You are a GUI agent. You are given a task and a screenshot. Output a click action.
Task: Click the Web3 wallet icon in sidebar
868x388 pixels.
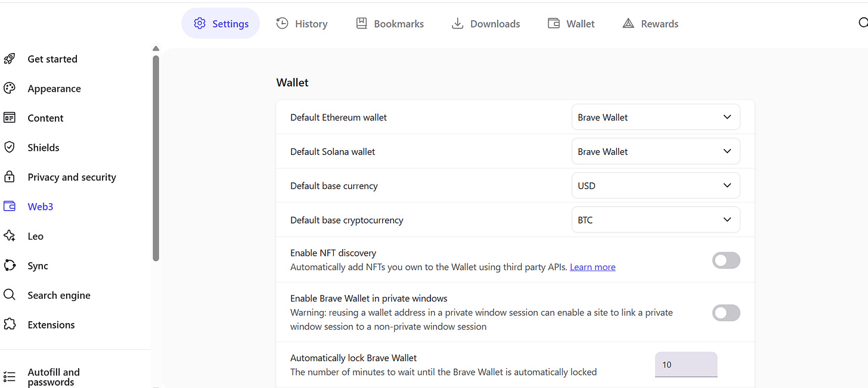coord(10,206)
